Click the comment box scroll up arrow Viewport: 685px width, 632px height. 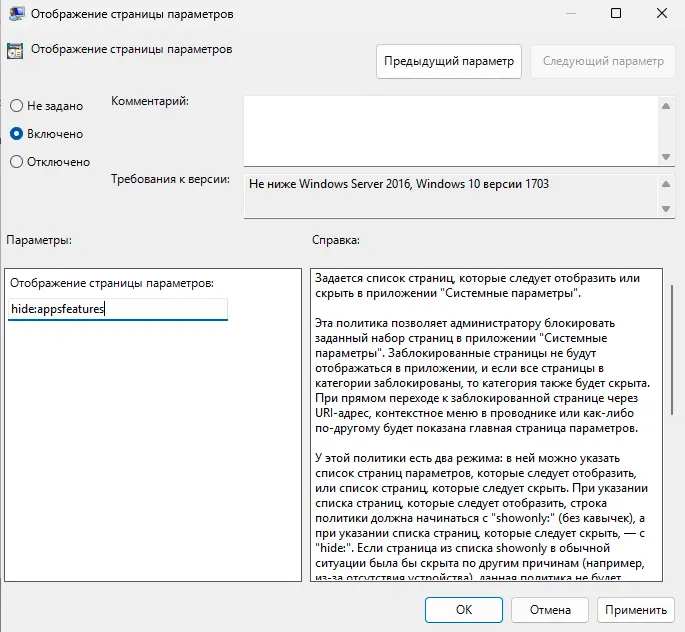(x=665, y=104)
